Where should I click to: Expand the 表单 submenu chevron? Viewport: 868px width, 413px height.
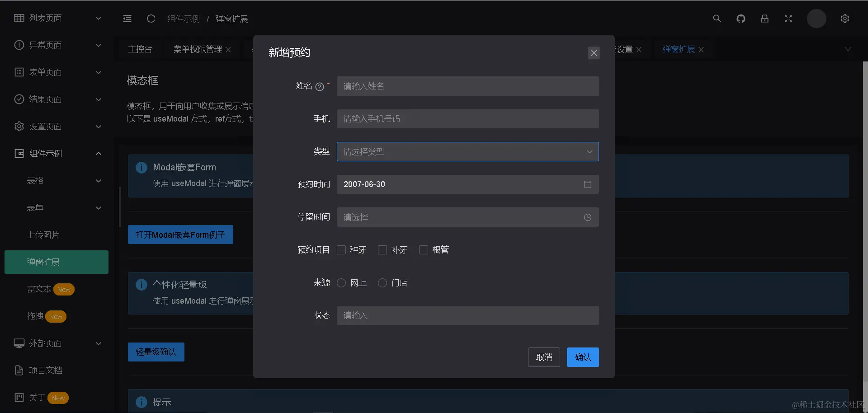pos(99,208)
